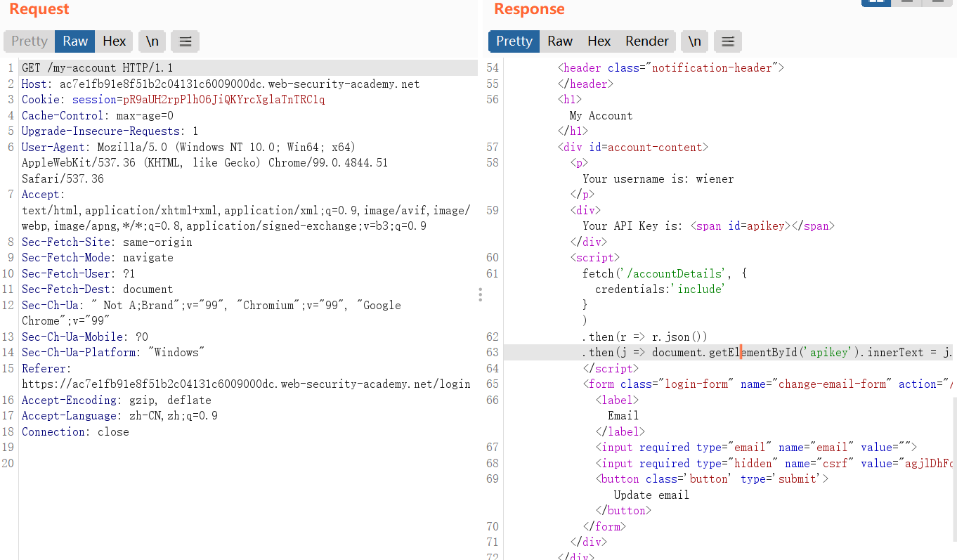Click the Host header line

pyautogui.click(x=221, y=84)
